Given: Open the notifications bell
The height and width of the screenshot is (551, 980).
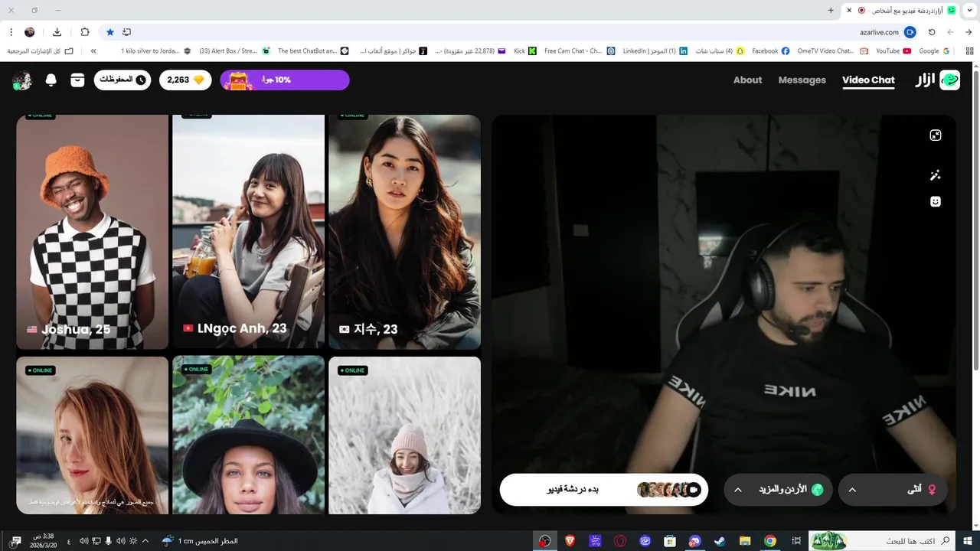Looking at the screenshot, I should click(51, 80).
